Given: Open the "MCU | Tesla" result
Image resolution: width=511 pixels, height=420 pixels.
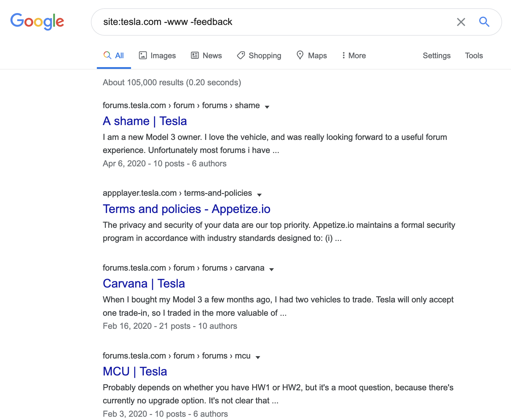Looking at the screenshot, I should pos(135,372).
